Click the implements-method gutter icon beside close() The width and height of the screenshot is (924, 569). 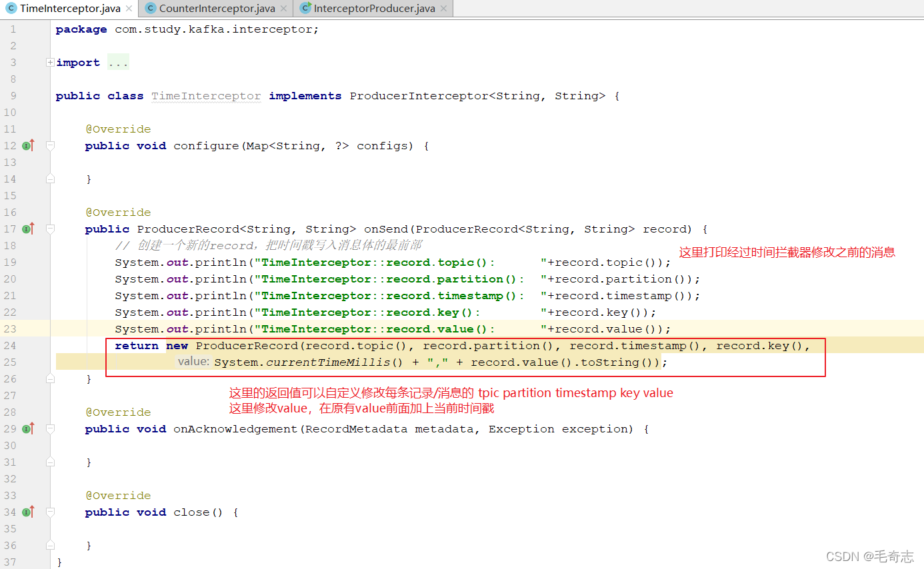coord(27,512)
